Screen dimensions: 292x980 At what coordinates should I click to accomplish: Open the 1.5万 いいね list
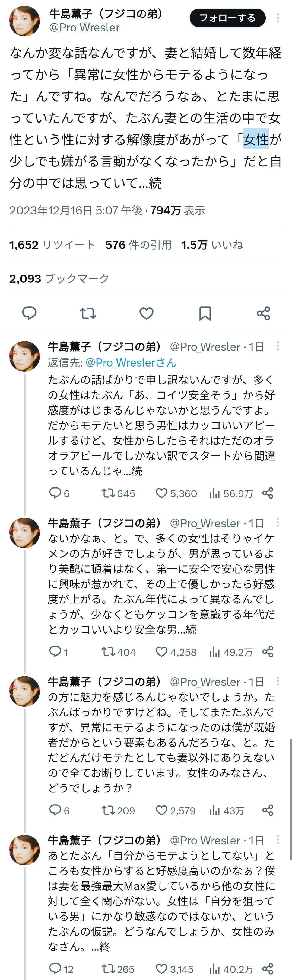point(212,245)
